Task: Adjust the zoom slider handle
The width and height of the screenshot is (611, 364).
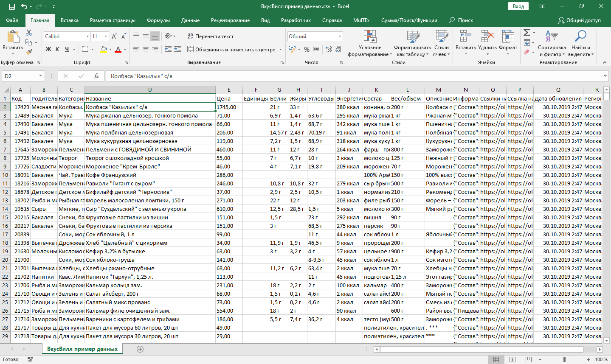Action: point(564,359)
